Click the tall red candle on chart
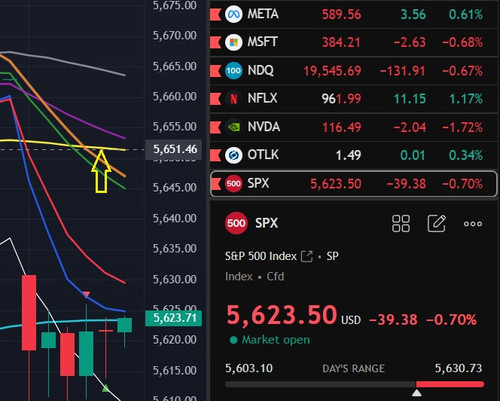Image resolution: width=500 pixels, height=401 pixels. tap(29, 313)
